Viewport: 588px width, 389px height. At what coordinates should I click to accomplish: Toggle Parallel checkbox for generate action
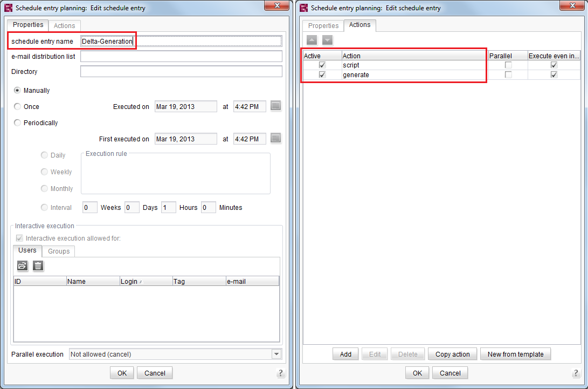(508, 74)
